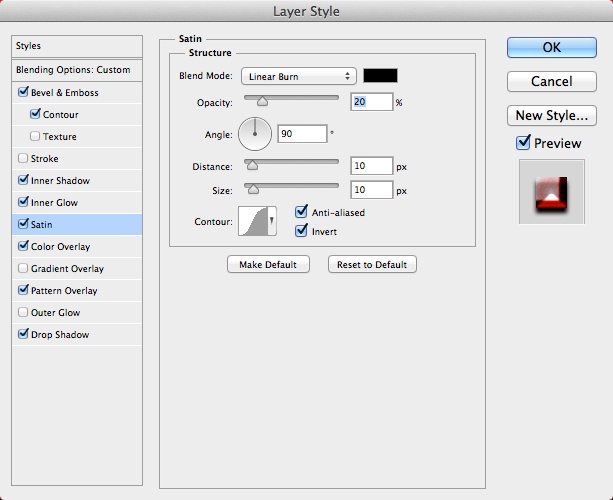Enable the Gradient Overlay checkbox
This screenshot has width=613, height=500.
pos(23,268)
